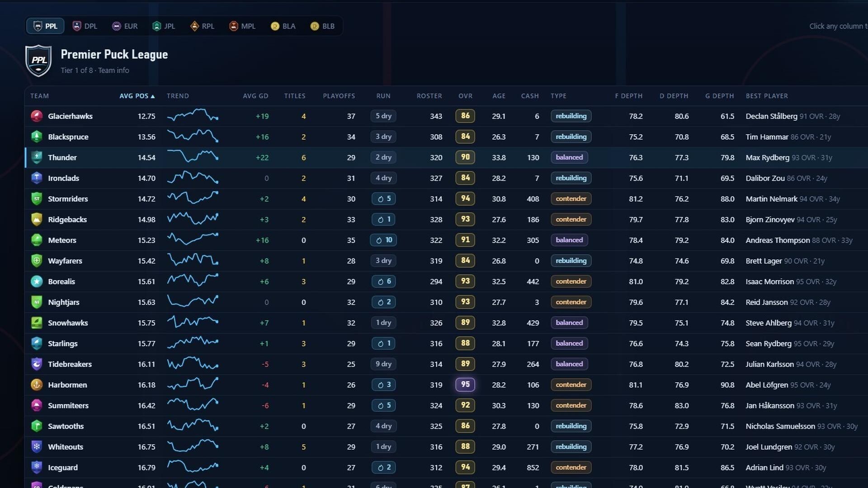Click Harbormen's purple OVR 95 badge
The height and width of the screenshot is (488, 868).
tap(465, 385)
